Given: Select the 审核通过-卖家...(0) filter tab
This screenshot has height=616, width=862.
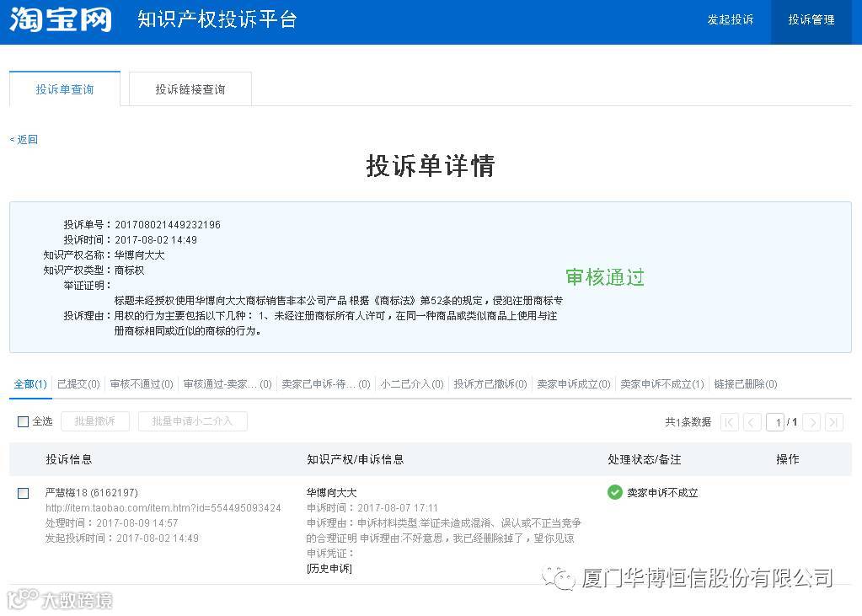Looking at the screenshot, I should [228, 384].
